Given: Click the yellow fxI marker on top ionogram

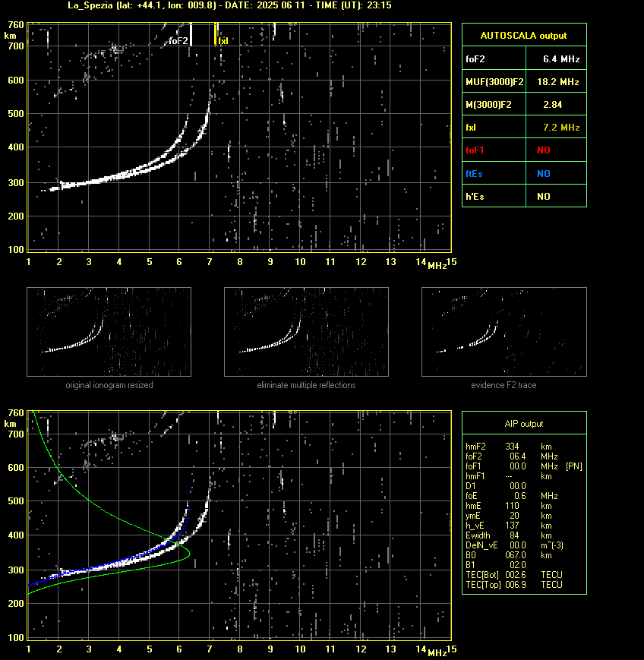Looking at the screenshot, I should click(x=216, y=34).
